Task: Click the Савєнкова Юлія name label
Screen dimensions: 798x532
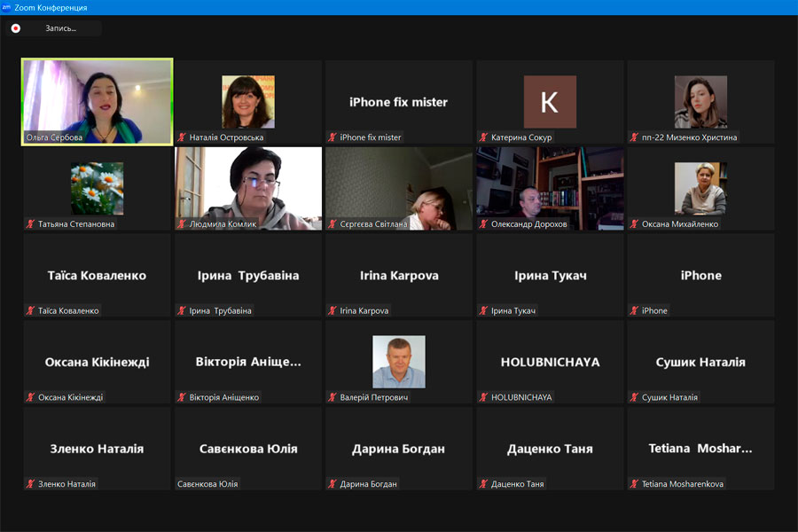Action: 208,484
